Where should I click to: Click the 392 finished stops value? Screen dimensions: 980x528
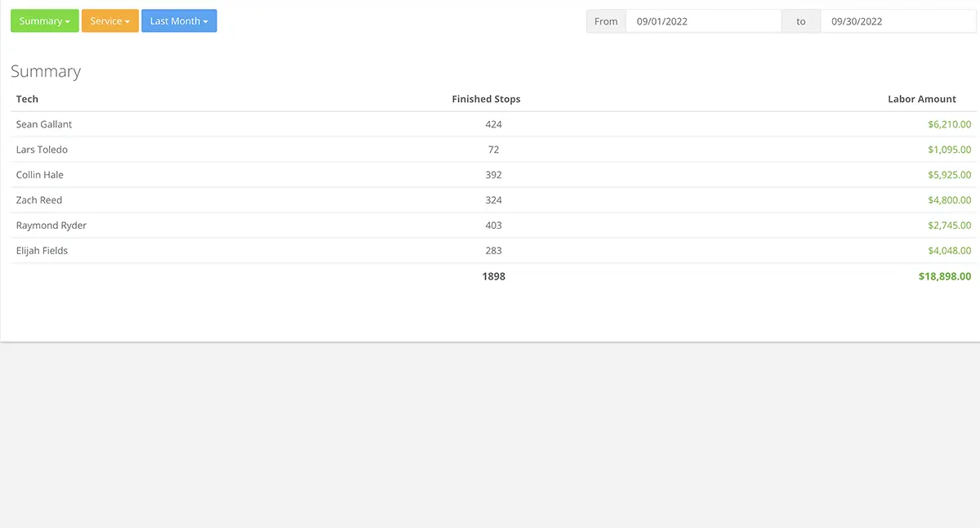pyautogui.click(x=493, y=175)
